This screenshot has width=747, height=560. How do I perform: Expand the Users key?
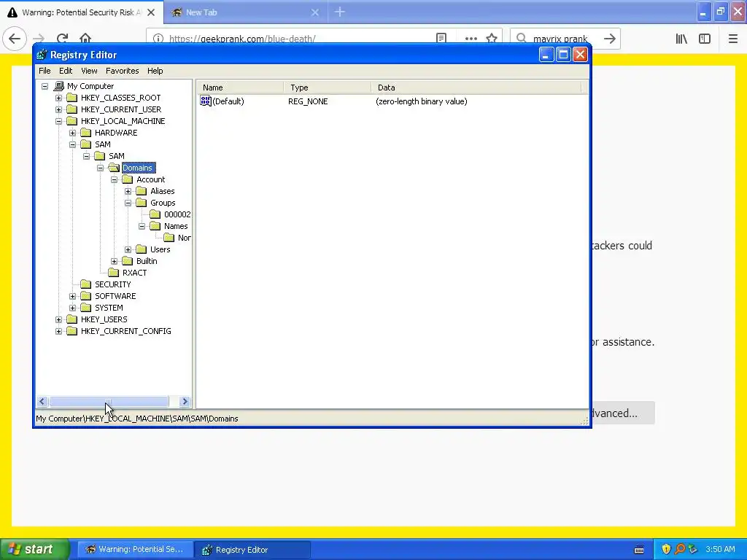(128, 249)
